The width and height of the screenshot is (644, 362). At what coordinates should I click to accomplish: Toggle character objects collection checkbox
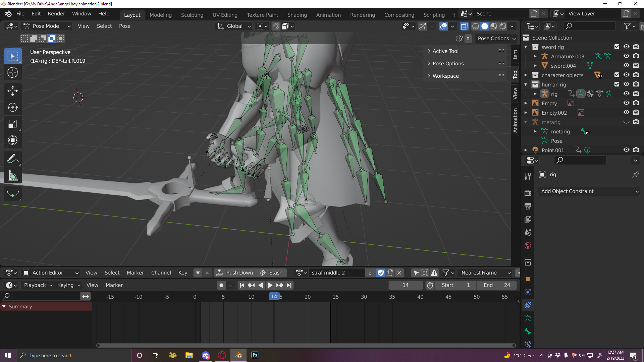point(617,75)
